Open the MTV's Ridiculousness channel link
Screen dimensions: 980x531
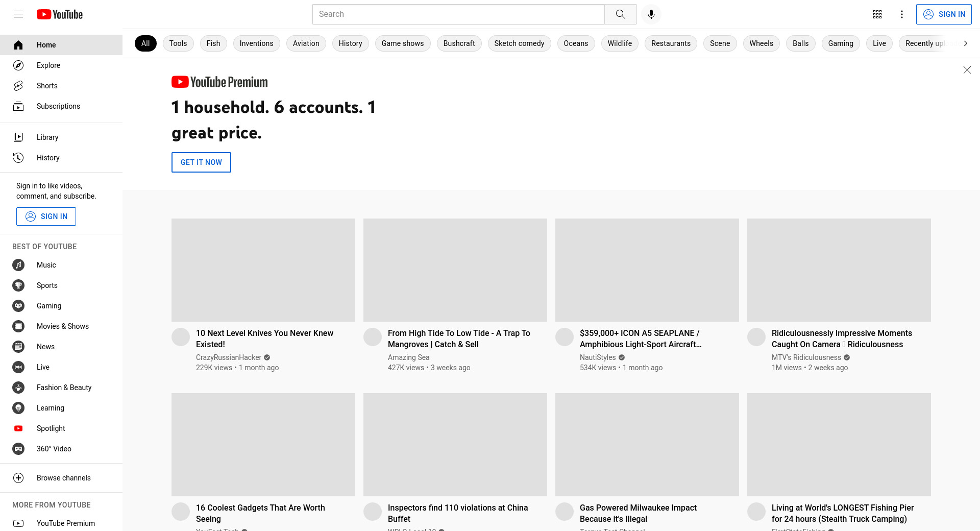click(806, 357)
